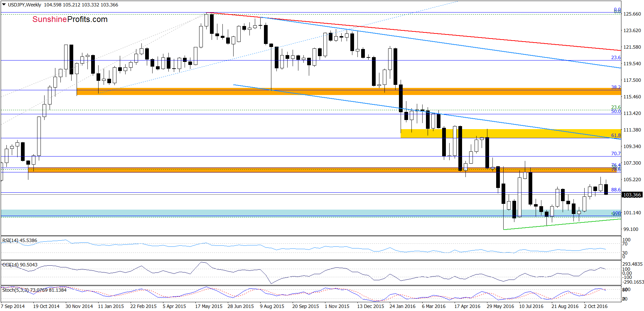644x311 pixels.
Task: Click the 105.220 price axis label
Action: pos(632,180)
